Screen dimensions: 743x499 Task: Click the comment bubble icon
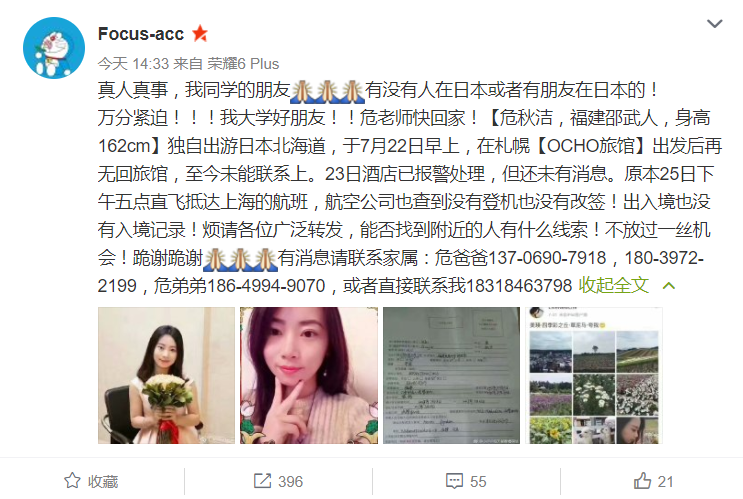tap(454, 481)
